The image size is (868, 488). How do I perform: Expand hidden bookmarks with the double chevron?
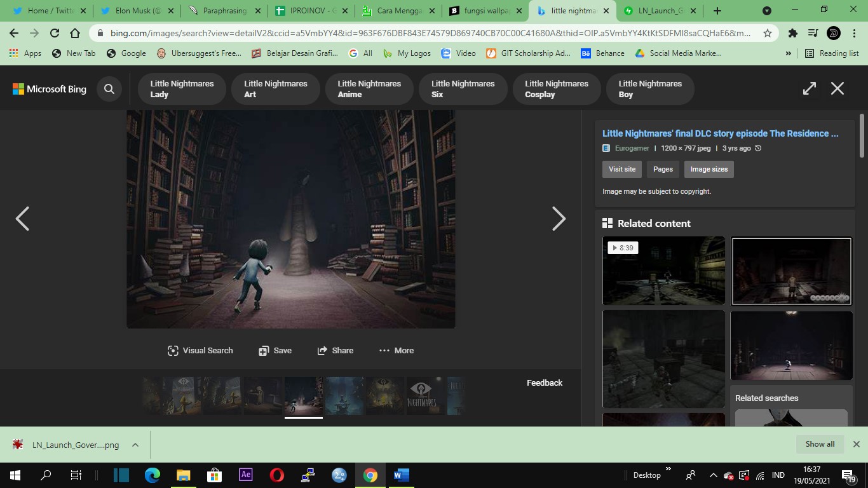point(789,53)
